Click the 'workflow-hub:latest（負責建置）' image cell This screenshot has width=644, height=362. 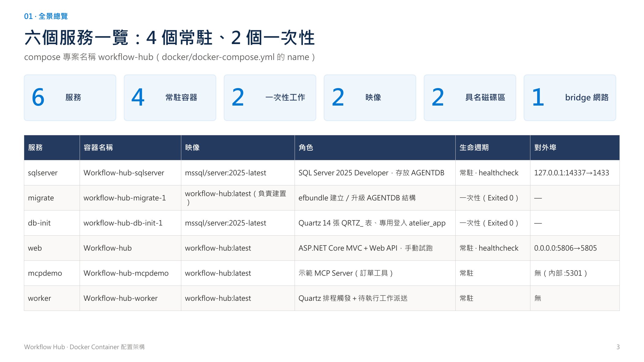coord(238,198)
